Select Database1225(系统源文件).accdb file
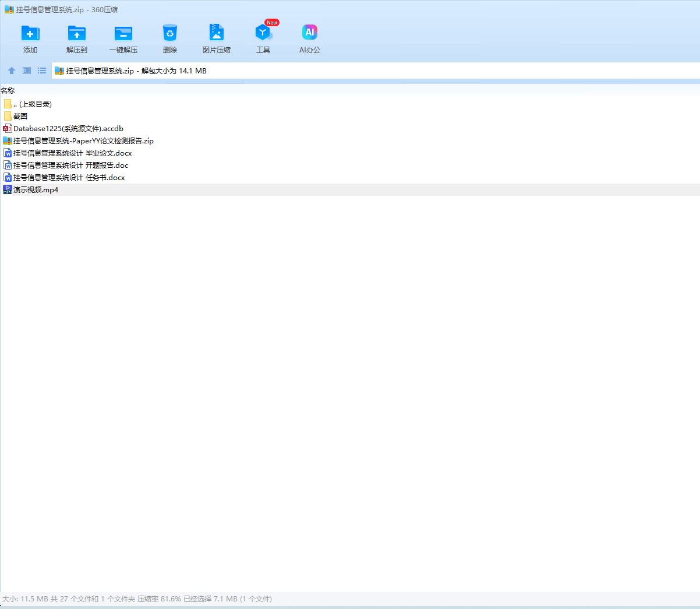This screenshot has width=700, height=609. [350, 129]
